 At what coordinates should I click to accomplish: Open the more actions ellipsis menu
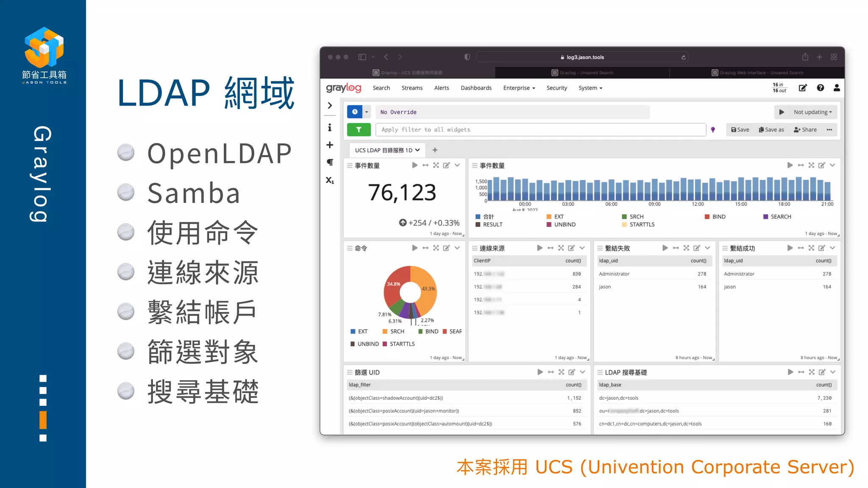tap(829, 130)
